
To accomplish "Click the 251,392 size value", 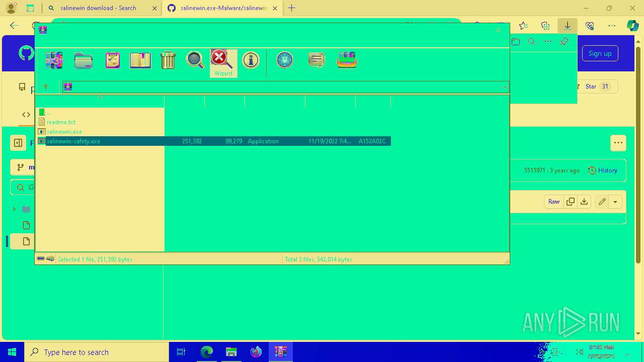I will click(x=192, y=141).
